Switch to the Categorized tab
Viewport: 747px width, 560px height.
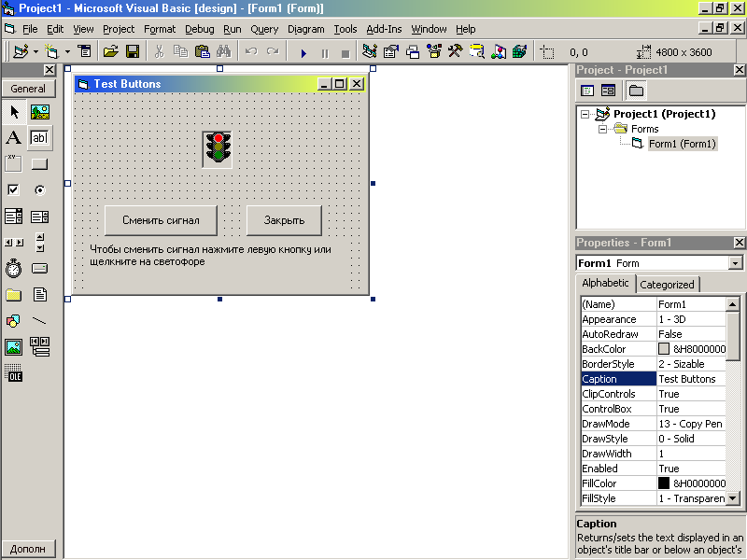coord(667,285)
